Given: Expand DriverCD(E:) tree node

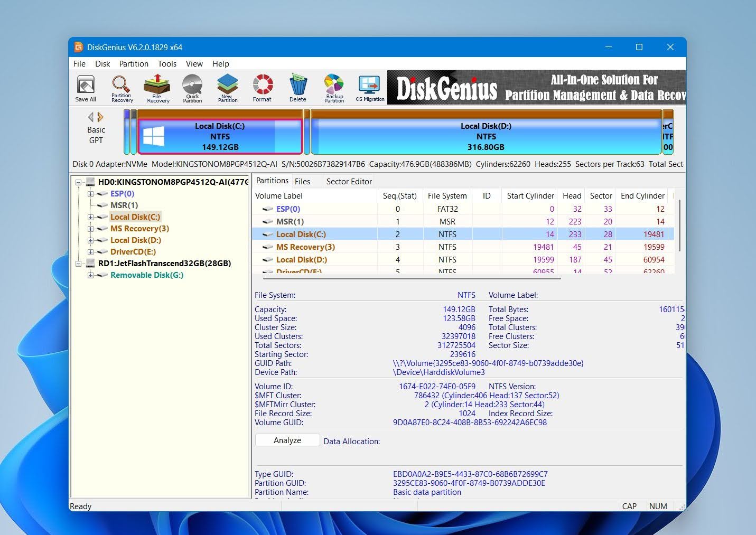Looking at the screenshot, I should [90, 252].
